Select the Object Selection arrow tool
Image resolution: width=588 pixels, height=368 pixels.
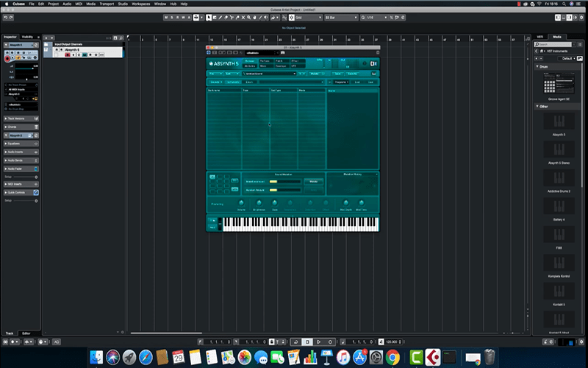pos(209,18)
